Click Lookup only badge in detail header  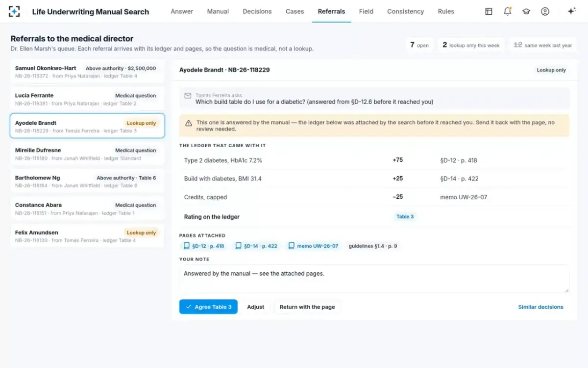click(x=551, y=70)
